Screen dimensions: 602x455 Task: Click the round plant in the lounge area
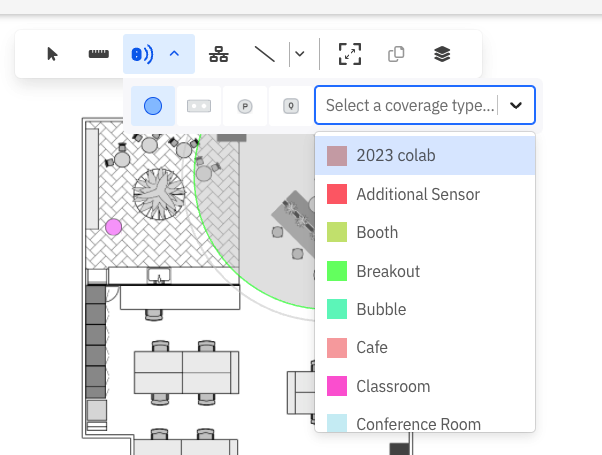coord(159,194)
